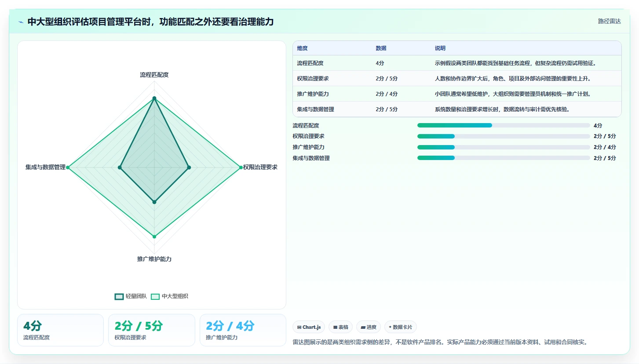639x364 pixels.
Task: Click the 2分 / 4分 value beside the progress bar
Action: 605,147
